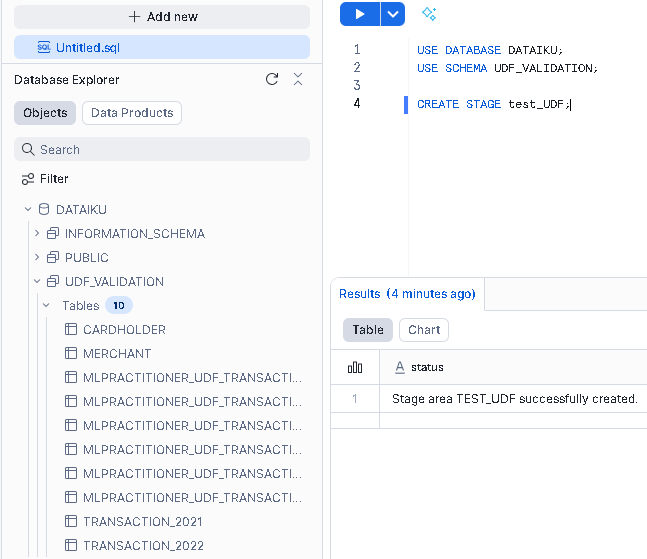Collapse the Tables folder
Screen dimensions: 647x559
pyautogui.click(x=46, y=306)
